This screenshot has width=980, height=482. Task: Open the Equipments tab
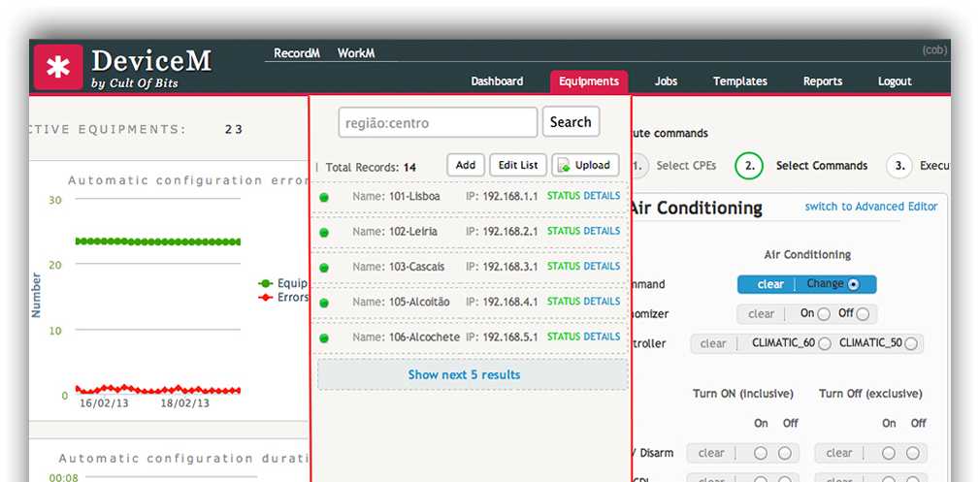point(589,81)
